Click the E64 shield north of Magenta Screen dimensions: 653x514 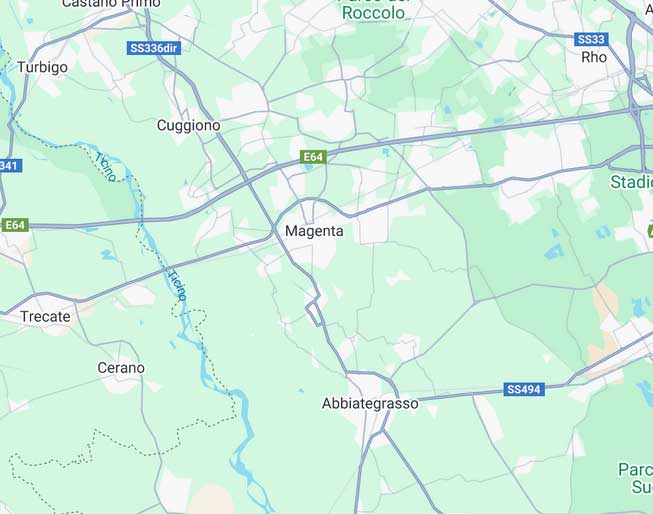(313, 157)
